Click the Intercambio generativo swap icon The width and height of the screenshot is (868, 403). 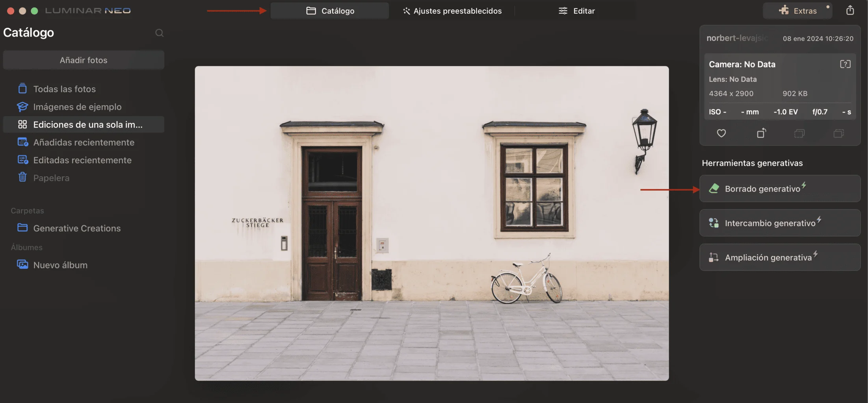(714, 223)
